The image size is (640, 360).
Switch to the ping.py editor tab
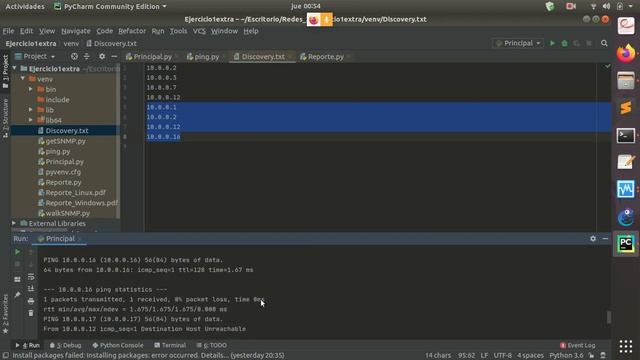pos(205,57)
